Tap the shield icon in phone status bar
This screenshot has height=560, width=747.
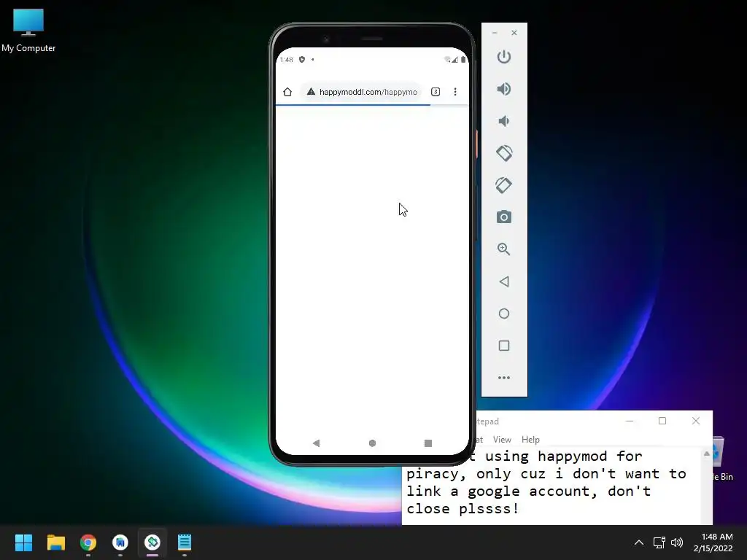coord(301,60)
